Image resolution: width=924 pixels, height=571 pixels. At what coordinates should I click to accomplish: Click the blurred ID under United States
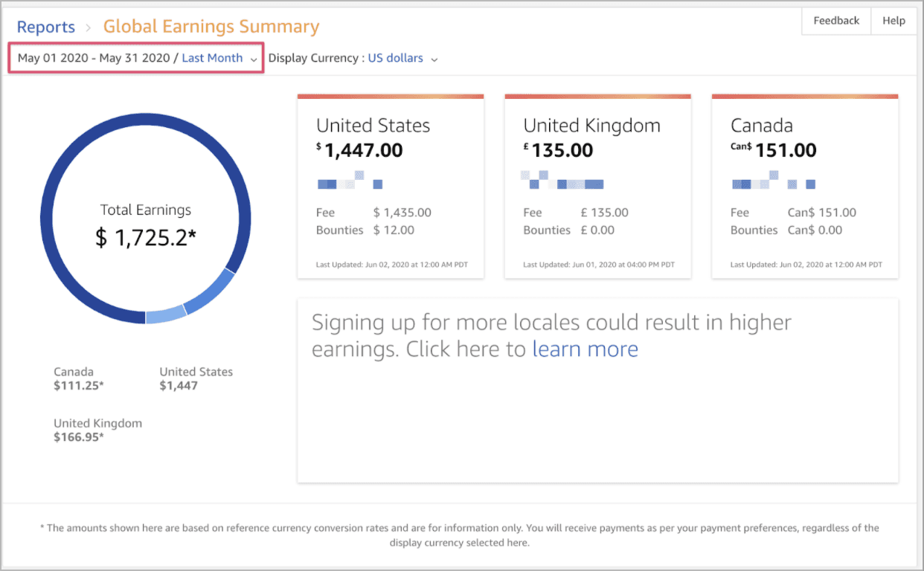pyautogui.click(x=350, y=179)
